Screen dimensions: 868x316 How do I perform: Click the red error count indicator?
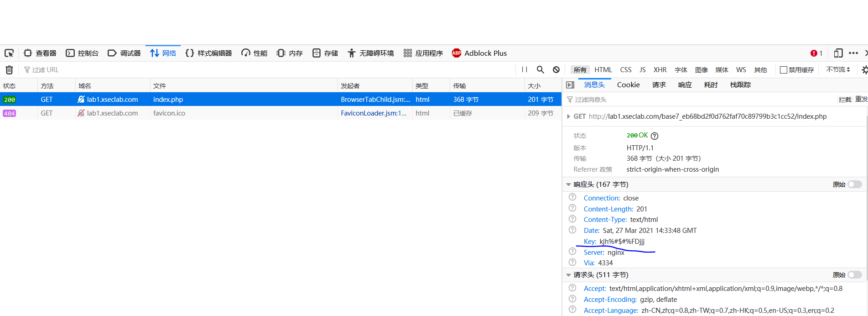(816, 53)
